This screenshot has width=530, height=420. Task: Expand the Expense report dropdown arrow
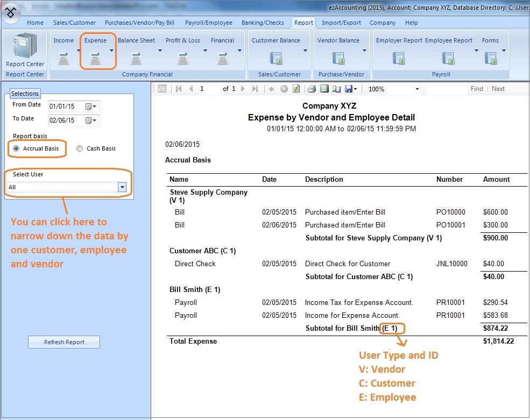(x=111, y=51)
